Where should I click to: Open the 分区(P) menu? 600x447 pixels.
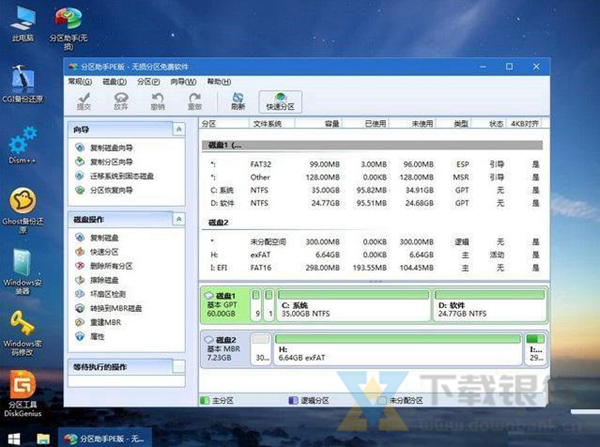point(148,82)
